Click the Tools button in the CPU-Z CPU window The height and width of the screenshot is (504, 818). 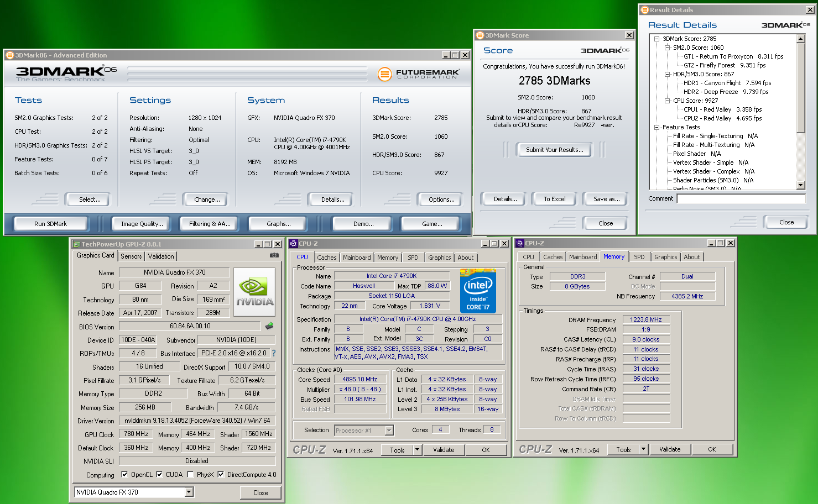(x=397, y=450)
